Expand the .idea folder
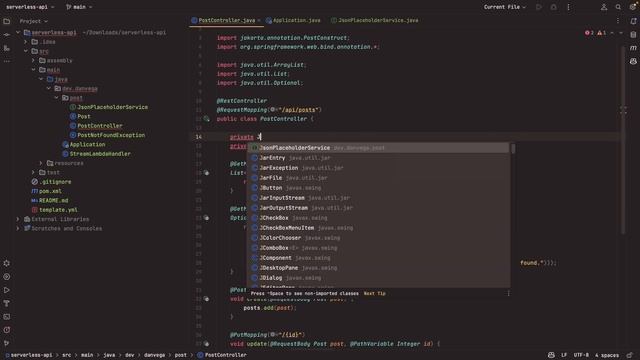640x360 pixels. click(25, 42)
